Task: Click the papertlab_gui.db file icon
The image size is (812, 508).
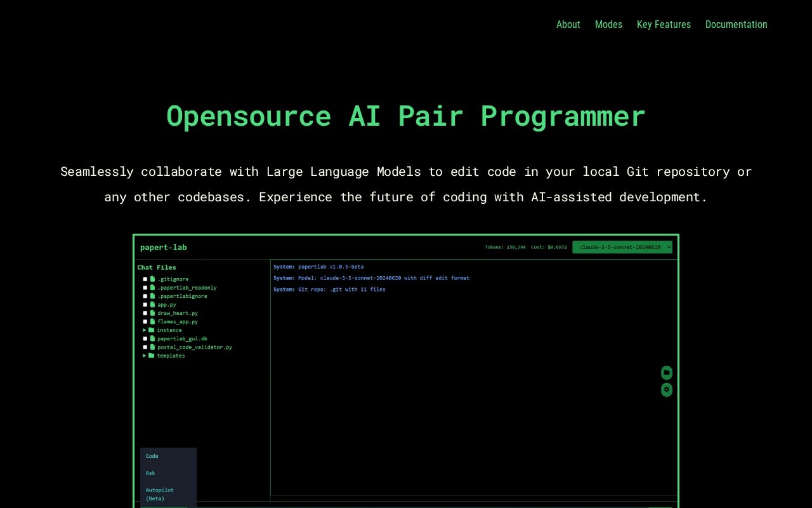Action: click(x=152, y=338)
